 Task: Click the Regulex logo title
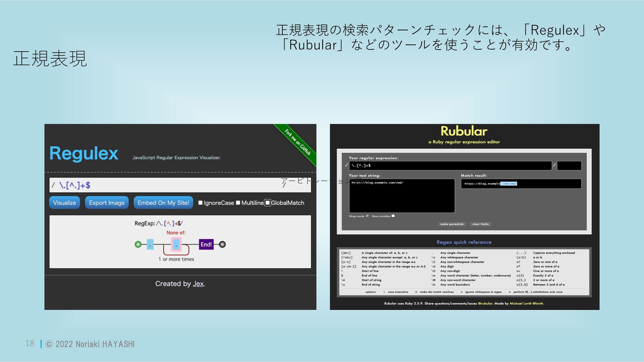tap(84, 154)
